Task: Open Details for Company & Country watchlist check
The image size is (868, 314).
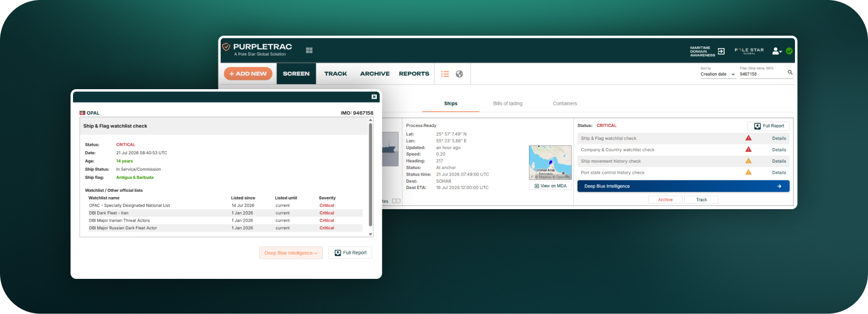Action: click(x=779, y=150)
